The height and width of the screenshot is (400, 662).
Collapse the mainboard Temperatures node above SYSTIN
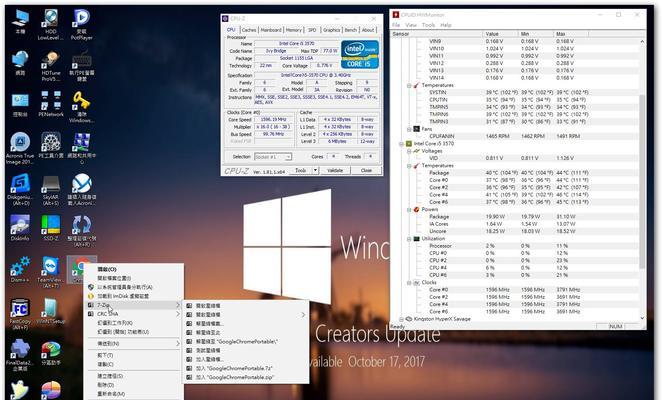point(409,85)
